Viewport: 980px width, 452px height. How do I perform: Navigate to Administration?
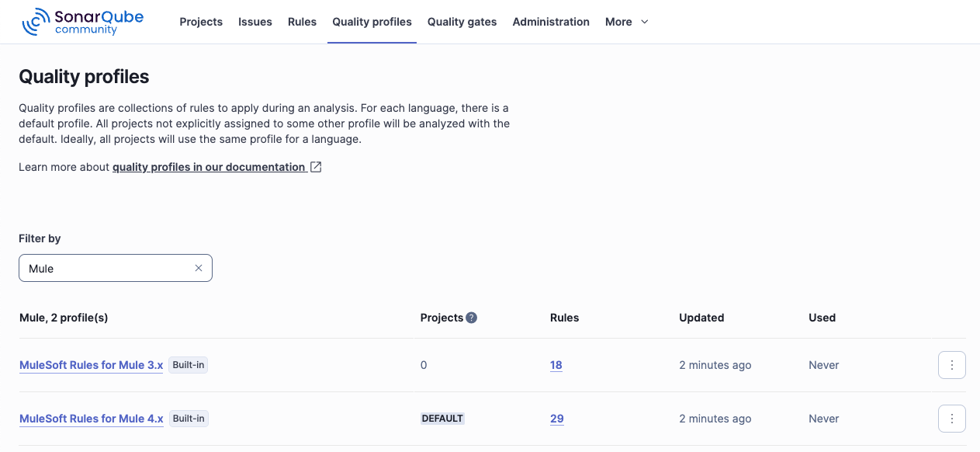click(x=551, y=22)
